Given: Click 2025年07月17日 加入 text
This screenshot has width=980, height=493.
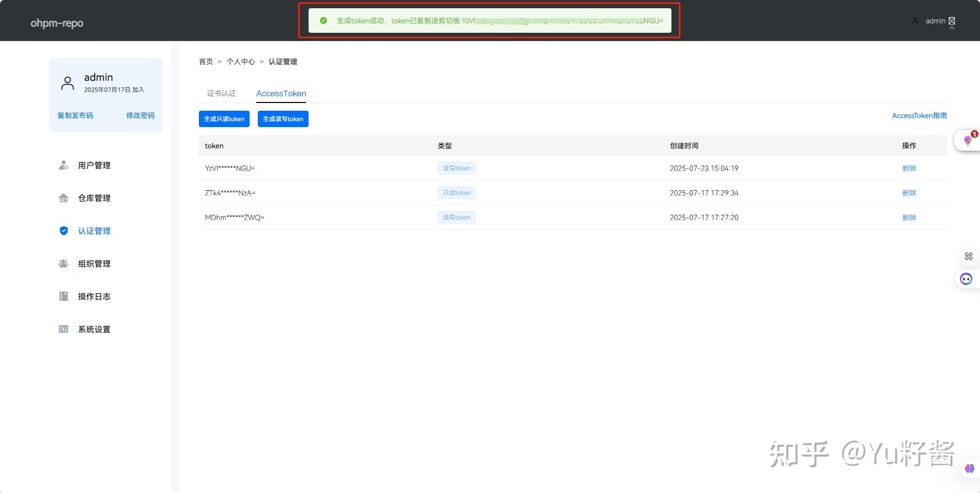Looking at the screenshot, I should 114,90.
